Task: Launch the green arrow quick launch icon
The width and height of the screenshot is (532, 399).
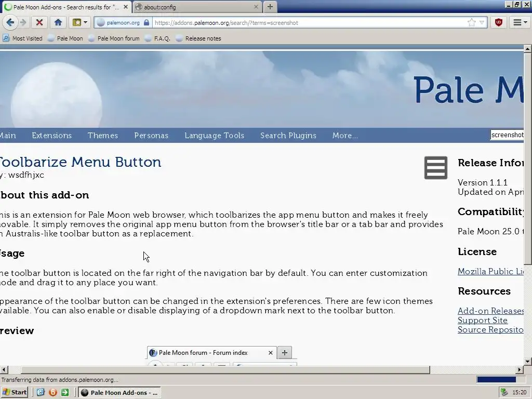Action: (65, 393)
